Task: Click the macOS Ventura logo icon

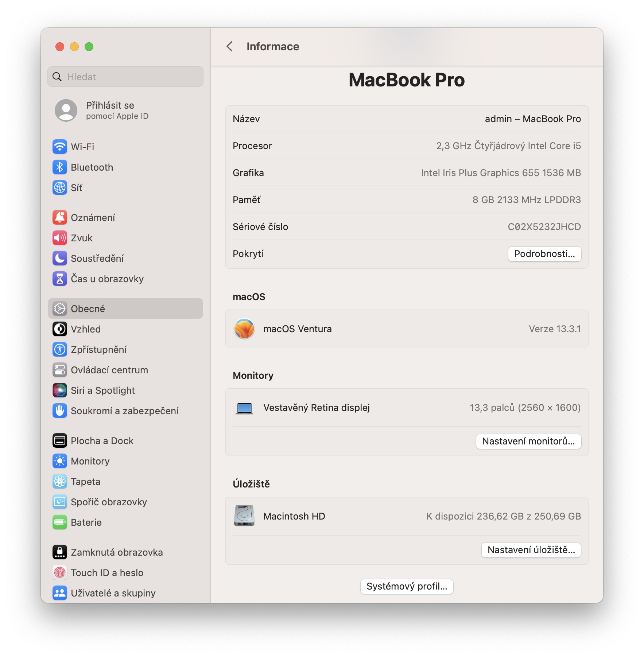Action: tap(244, 329)
